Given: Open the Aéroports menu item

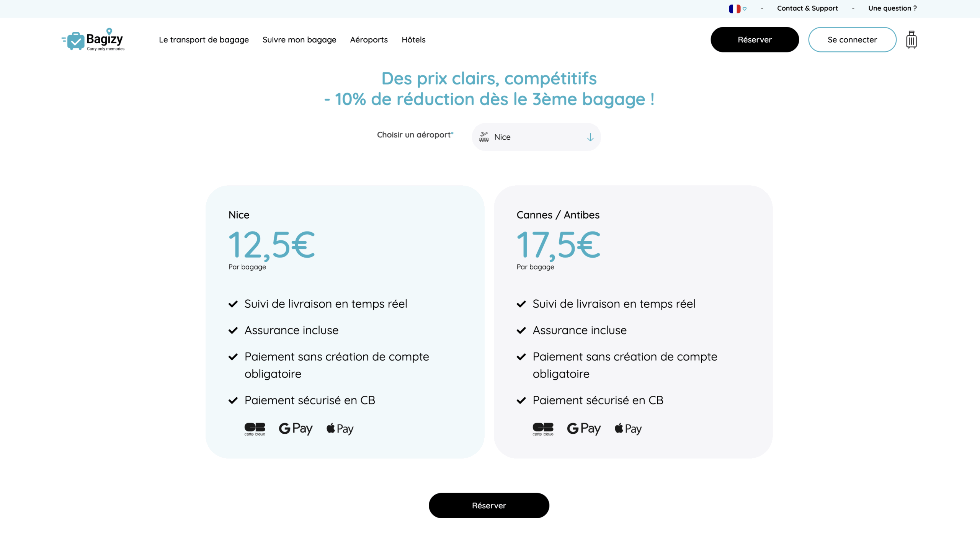Looking at the screenshot, I should point(369,39).
